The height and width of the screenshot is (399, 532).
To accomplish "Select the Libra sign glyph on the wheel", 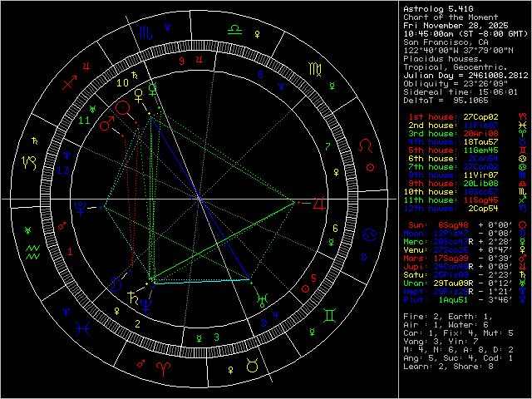I will tap(234, 30).
